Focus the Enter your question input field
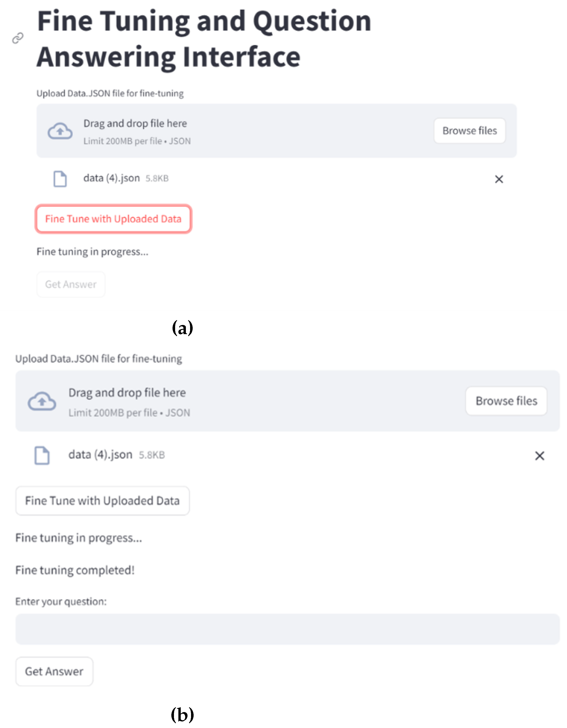Image resolution: width=567 pixels, height=728 pixels. coord(287,629)
